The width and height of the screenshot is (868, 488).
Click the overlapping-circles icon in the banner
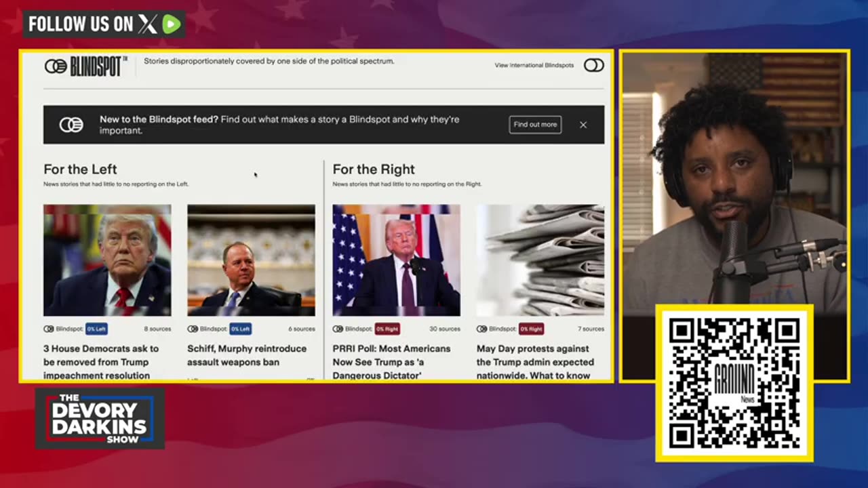(x=71, y=125)
